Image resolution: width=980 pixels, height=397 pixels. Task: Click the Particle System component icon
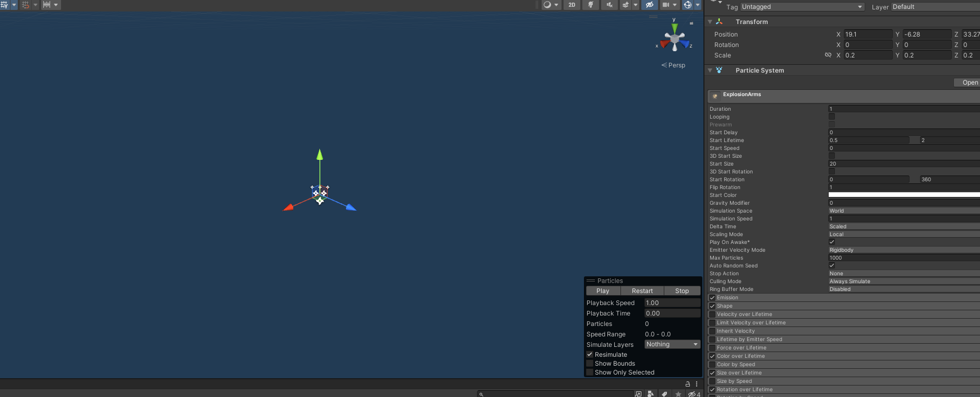click(719, 70)
